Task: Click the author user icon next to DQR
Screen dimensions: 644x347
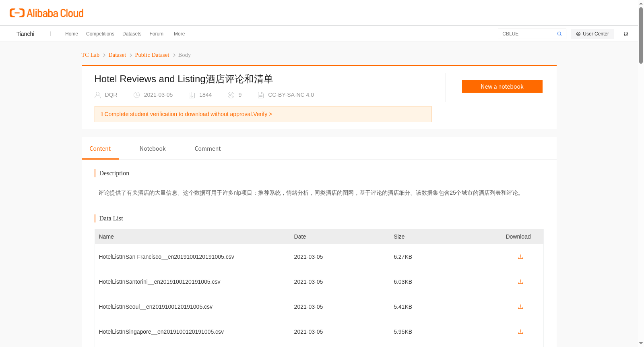Action: (98, 95)
